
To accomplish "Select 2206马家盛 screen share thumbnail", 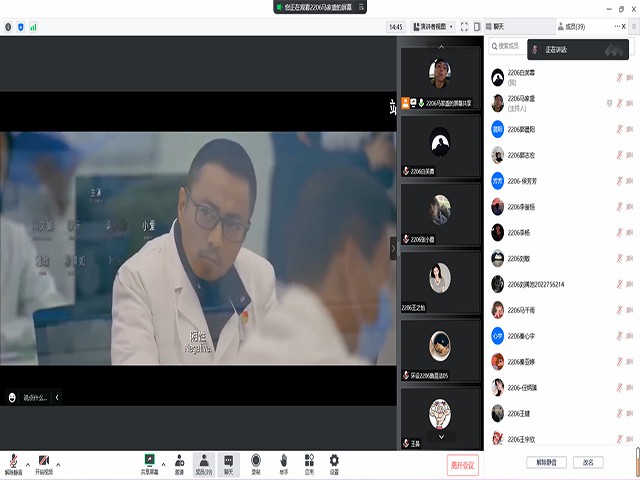I will click(440, 79).
